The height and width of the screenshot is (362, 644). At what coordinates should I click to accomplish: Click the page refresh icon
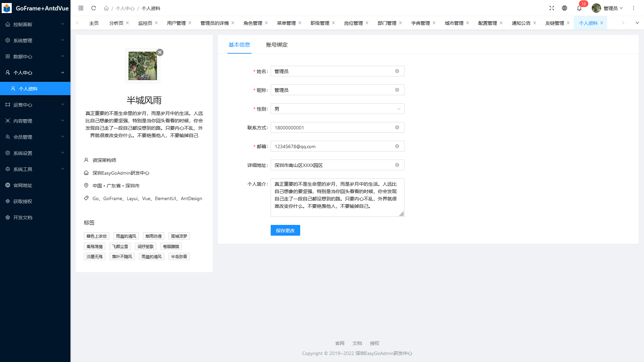click(94, 8)
